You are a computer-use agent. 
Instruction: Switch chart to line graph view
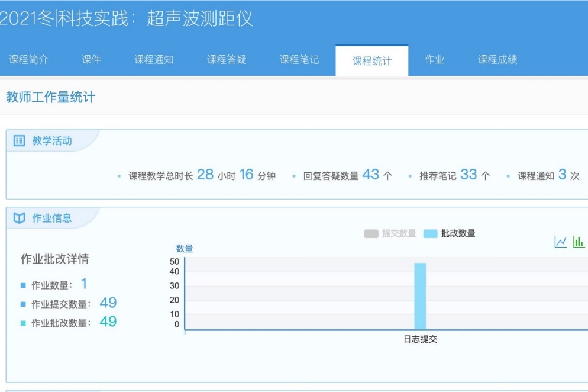[x=560, y=242]
